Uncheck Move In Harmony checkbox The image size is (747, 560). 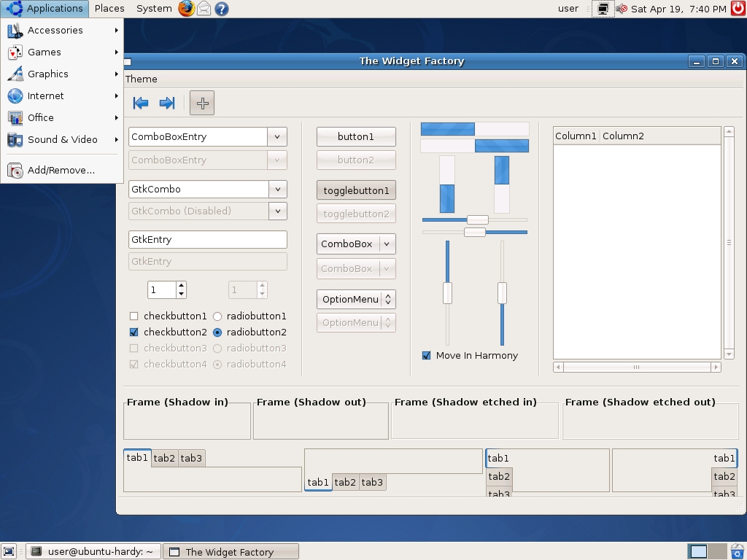pos(426,356)
